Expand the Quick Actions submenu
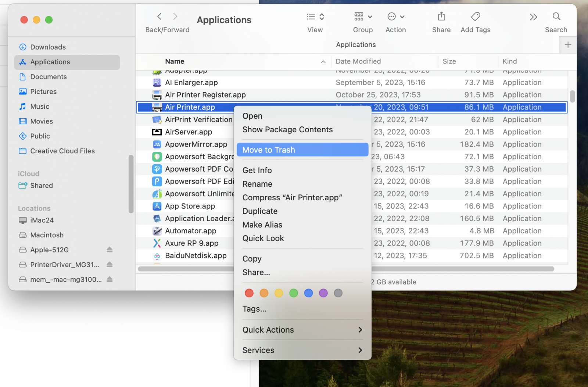This screenshot has height=387, width=588. [x=302, y=330]
